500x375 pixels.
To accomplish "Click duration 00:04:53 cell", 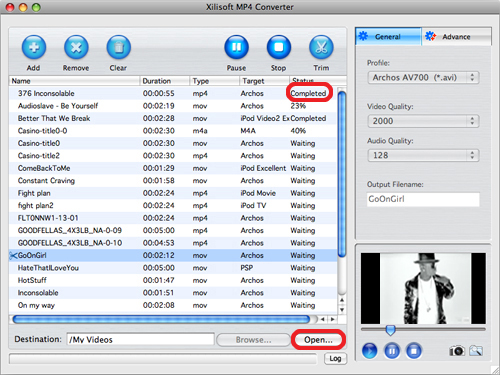I will coord(159,243).
